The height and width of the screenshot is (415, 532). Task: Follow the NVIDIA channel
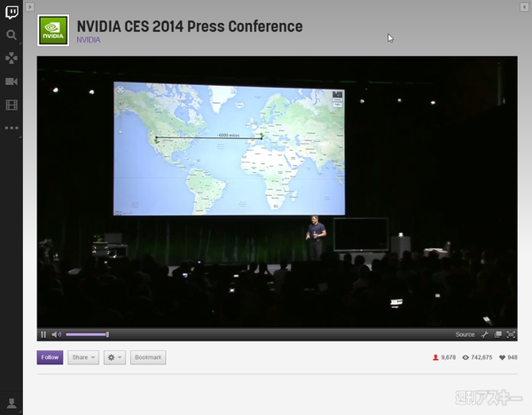[x=50, y=357]
